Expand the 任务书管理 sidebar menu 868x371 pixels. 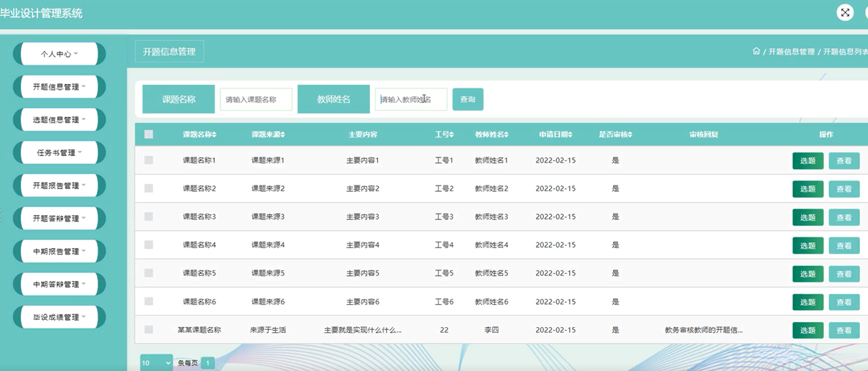point(60,152)
